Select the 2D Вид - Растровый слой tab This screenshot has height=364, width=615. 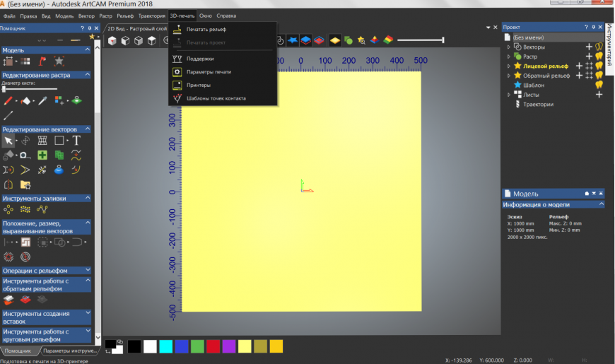[137, 29]
